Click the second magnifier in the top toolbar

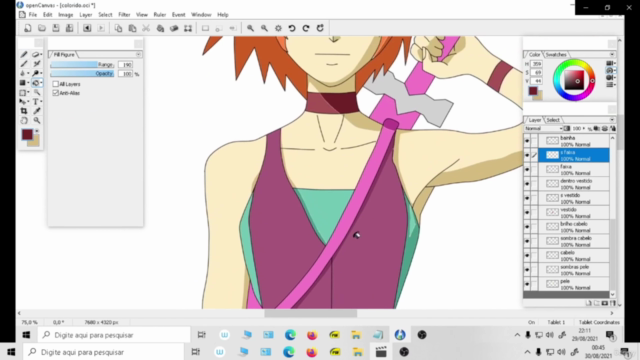264,28
